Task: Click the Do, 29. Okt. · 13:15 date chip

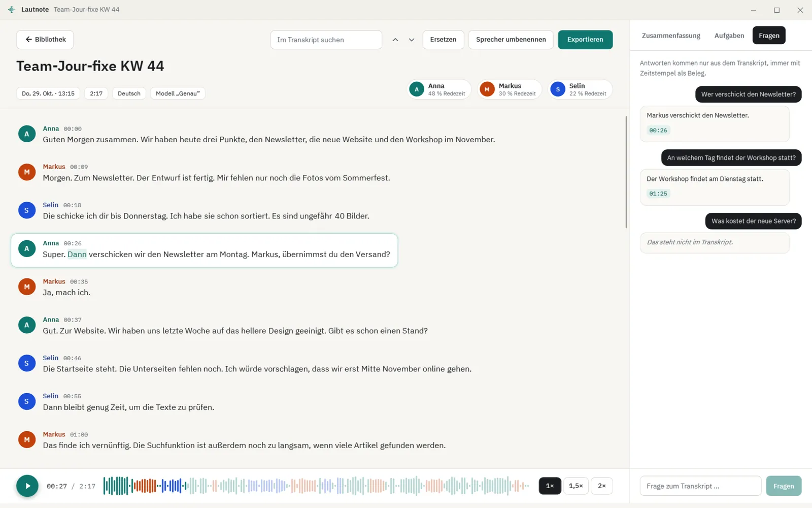Action: [48, 93]
